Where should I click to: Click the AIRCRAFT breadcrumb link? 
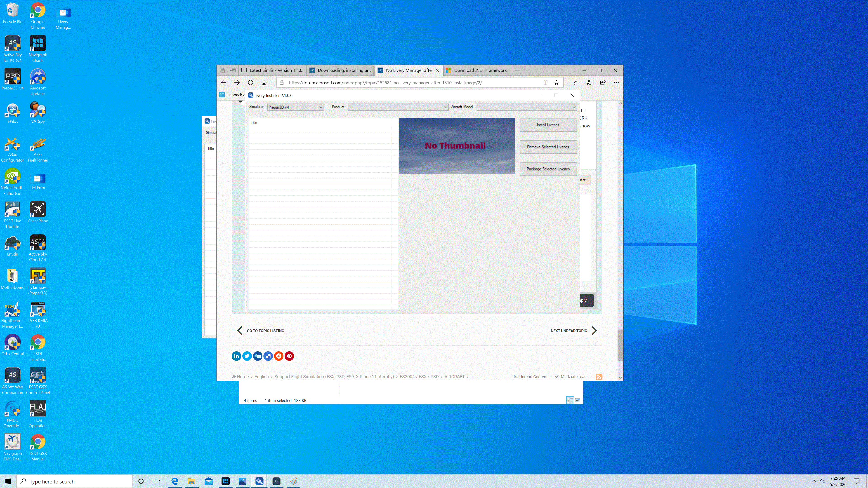coord(454,377)
